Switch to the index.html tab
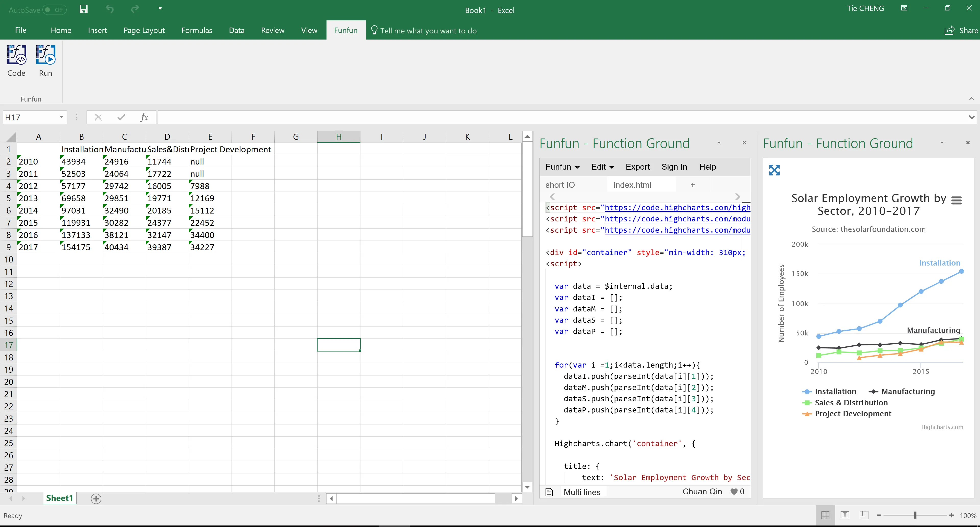980x527 pixels. pos(632,185)
